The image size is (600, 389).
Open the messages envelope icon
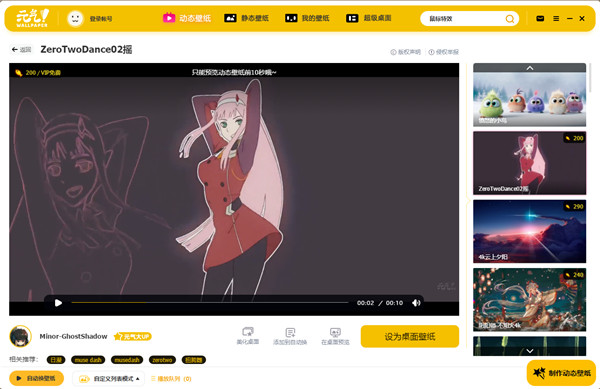(540, 18)
